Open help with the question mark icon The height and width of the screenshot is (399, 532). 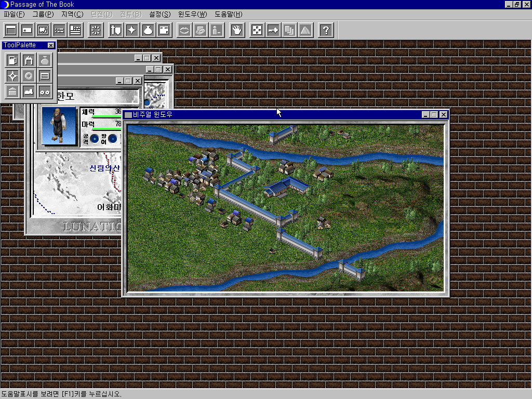tap(326, 30)
